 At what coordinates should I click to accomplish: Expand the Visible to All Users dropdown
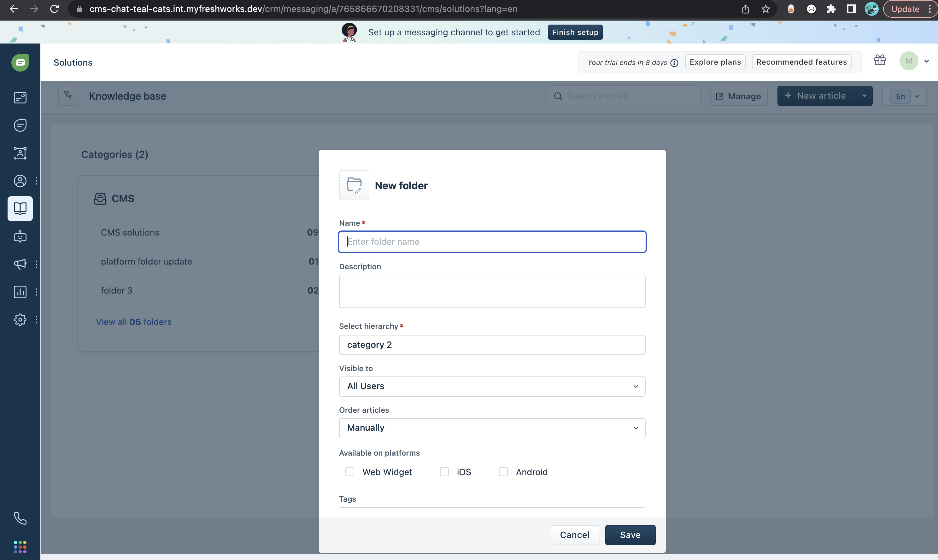coord(492,386)
